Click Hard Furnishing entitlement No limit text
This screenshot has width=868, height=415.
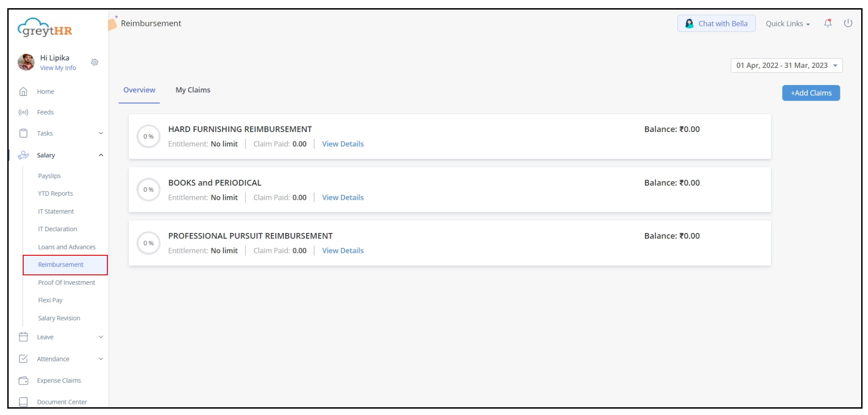point(224,144)
